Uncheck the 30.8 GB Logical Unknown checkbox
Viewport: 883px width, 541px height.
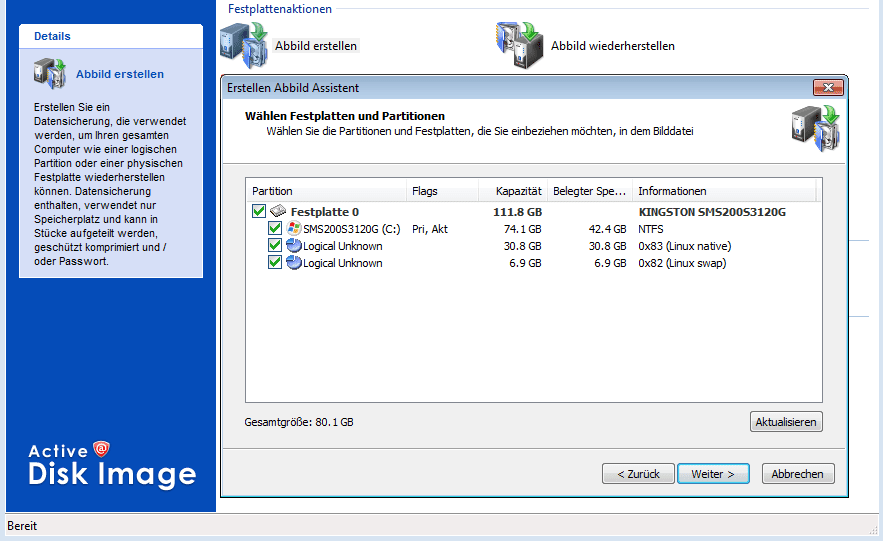coord(275,245)
